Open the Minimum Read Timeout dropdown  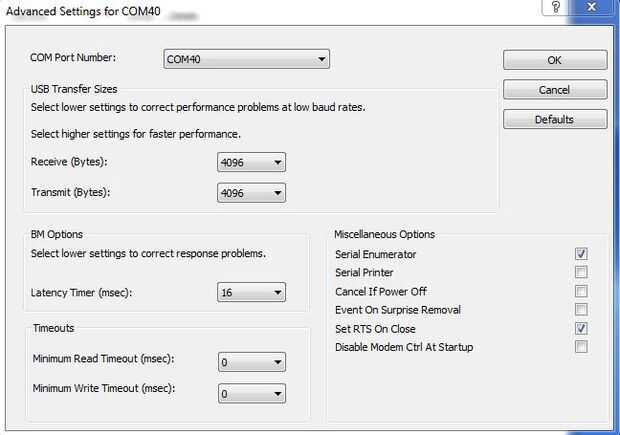251,362
